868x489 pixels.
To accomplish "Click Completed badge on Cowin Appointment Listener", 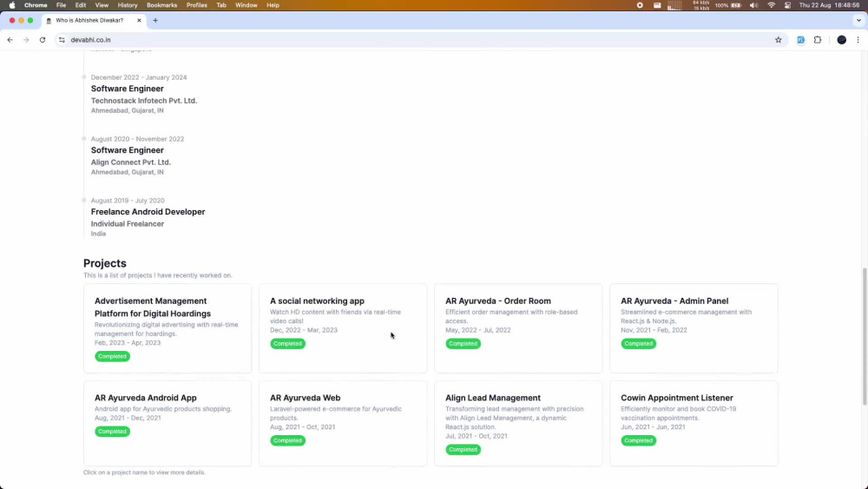I will pyautogui.click(x=638, y=440).
